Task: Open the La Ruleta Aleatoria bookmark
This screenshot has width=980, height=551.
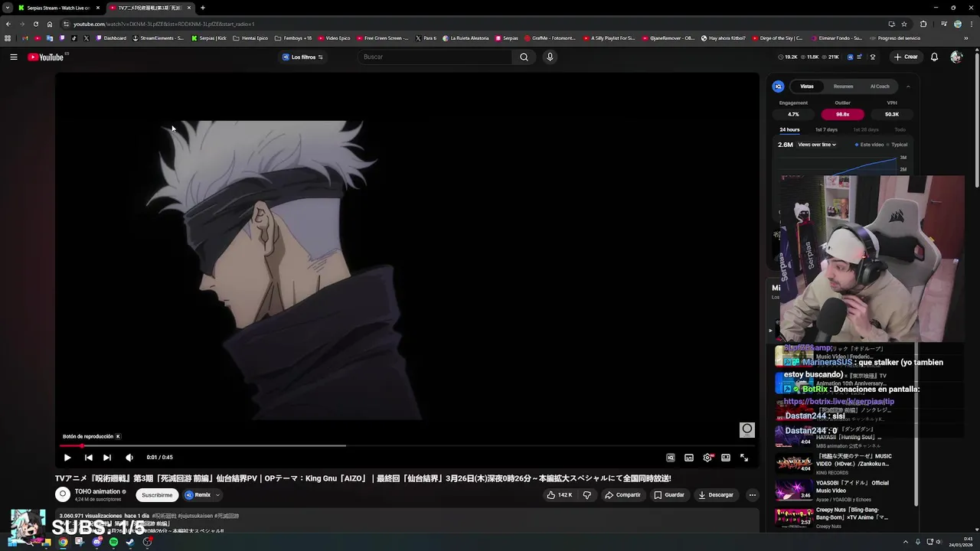Action: [x=465, y=38]
